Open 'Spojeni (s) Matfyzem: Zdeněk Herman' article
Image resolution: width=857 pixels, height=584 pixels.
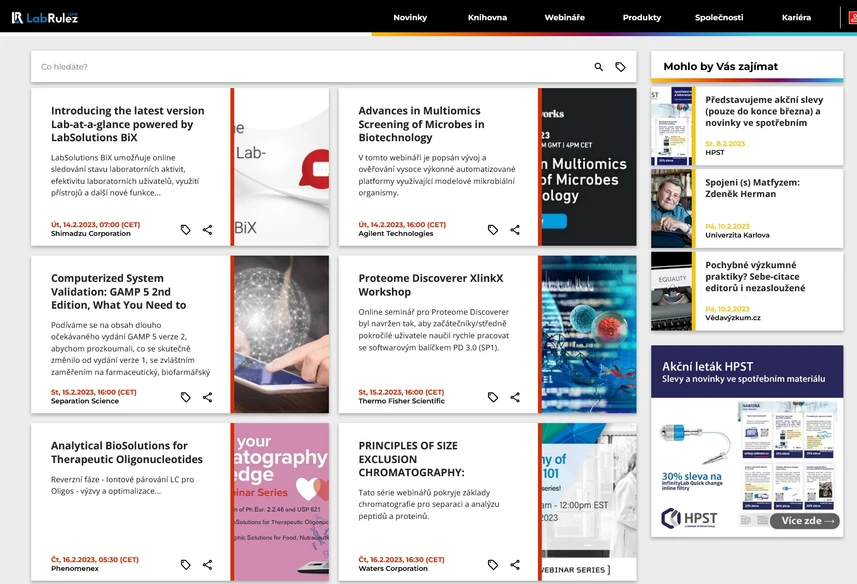[752, 188]
